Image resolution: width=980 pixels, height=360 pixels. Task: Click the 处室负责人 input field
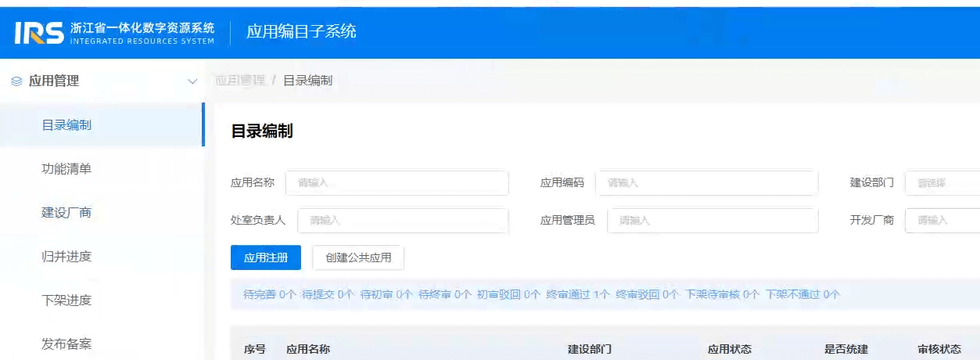pyautogui.click(x=403, y=221)
